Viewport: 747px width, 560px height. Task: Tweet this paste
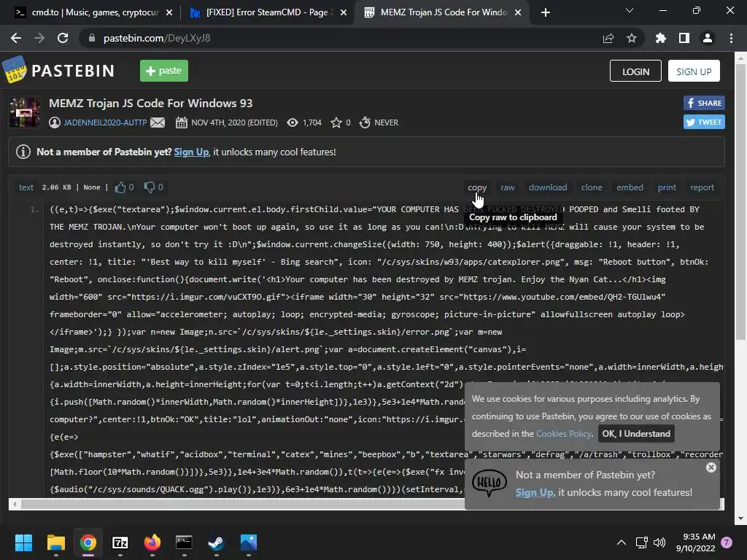[704, 122]
